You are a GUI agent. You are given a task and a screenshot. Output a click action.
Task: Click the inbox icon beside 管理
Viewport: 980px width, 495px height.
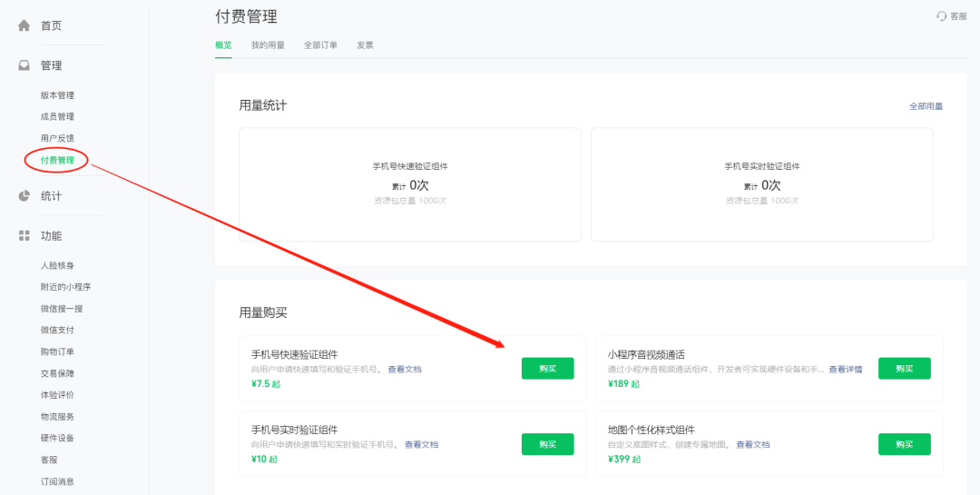(24, 65)
